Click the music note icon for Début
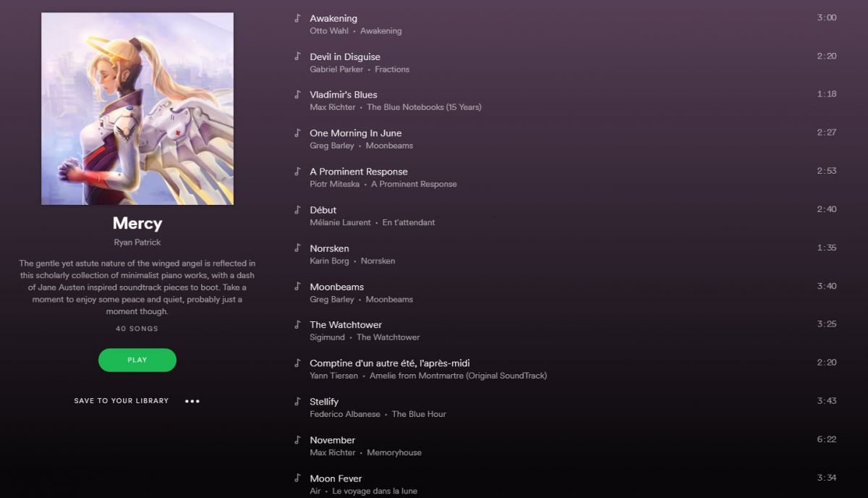Image resolution: width=868 pixels, height=498 pixels. (x=297, y=210)
